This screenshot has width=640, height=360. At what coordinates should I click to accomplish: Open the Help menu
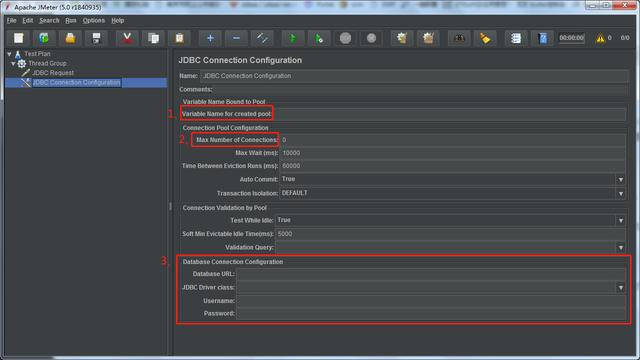coord(118,20)
